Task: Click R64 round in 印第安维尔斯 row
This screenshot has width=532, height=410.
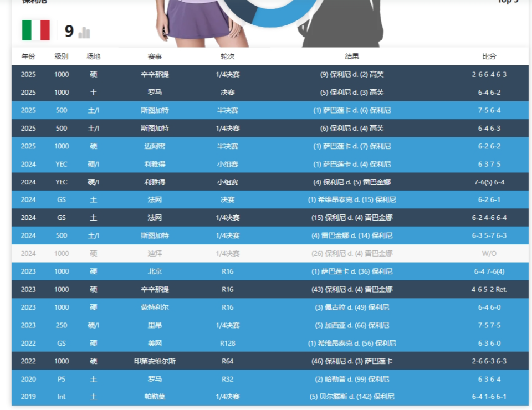Action: coord(227,361)
